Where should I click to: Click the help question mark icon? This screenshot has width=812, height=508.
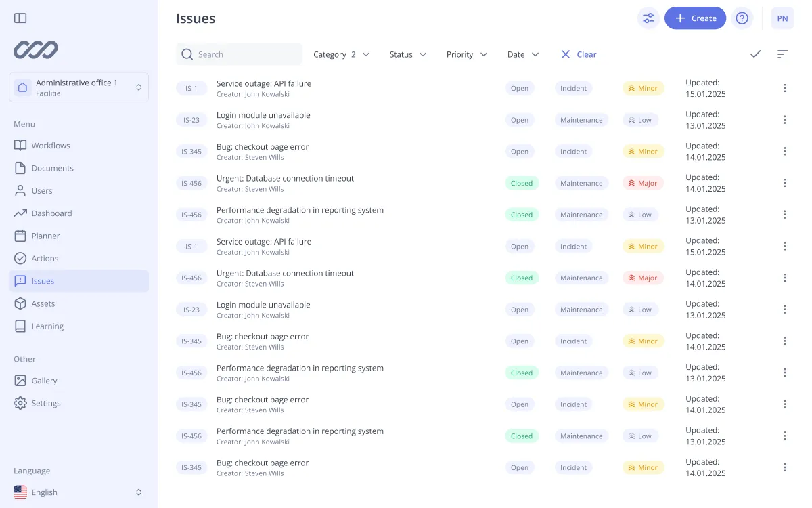coord(742,18)
